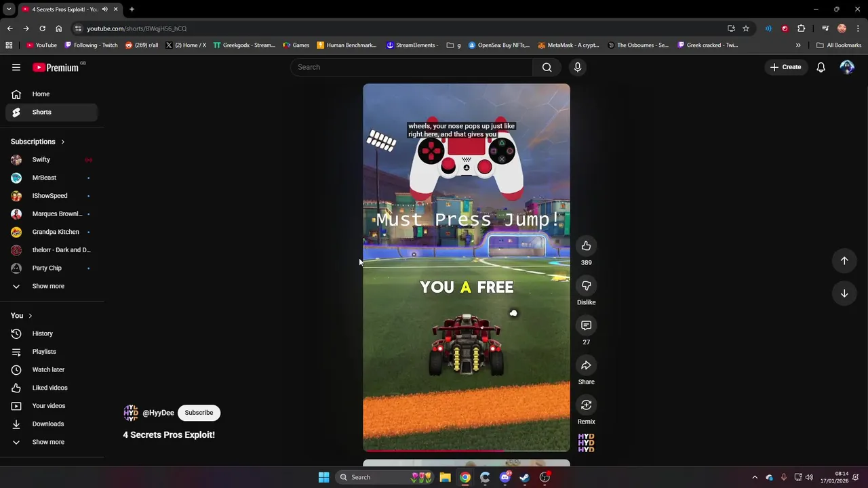Open Windows Start menu
This screenshot has height=488, width=868.
click(323, 477)
